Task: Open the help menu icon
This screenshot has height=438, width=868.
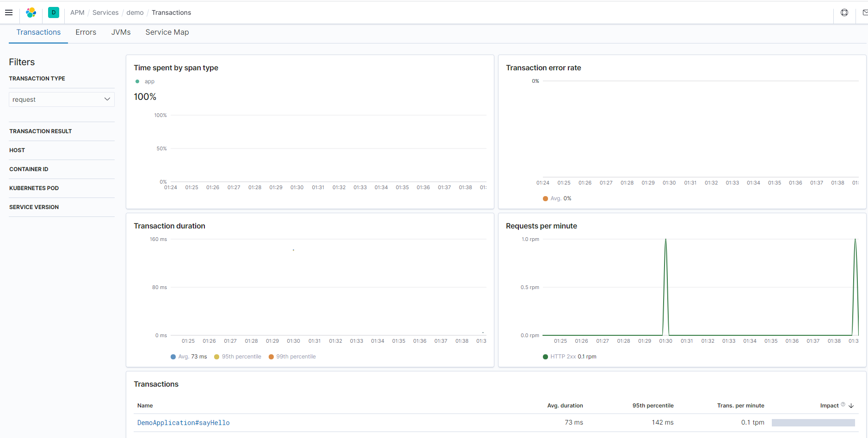Action: click(844, 12)
